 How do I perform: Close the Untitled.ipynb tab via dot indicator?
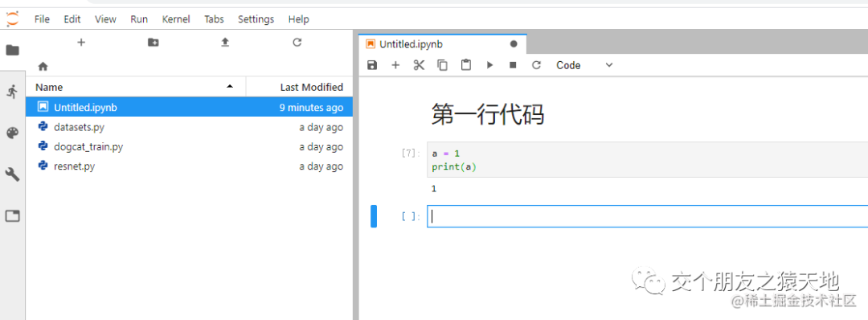pos(513,43)
